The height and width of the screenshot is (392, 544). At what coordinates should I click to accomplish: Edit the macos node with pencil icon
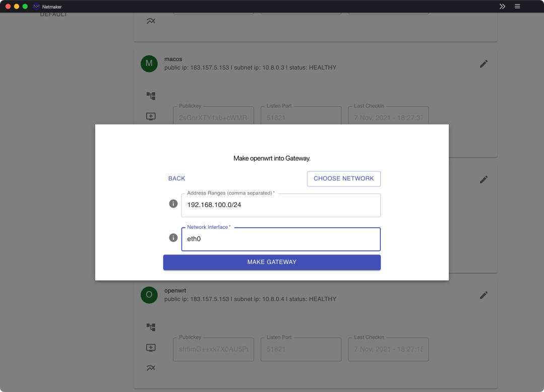pos(484,64)
